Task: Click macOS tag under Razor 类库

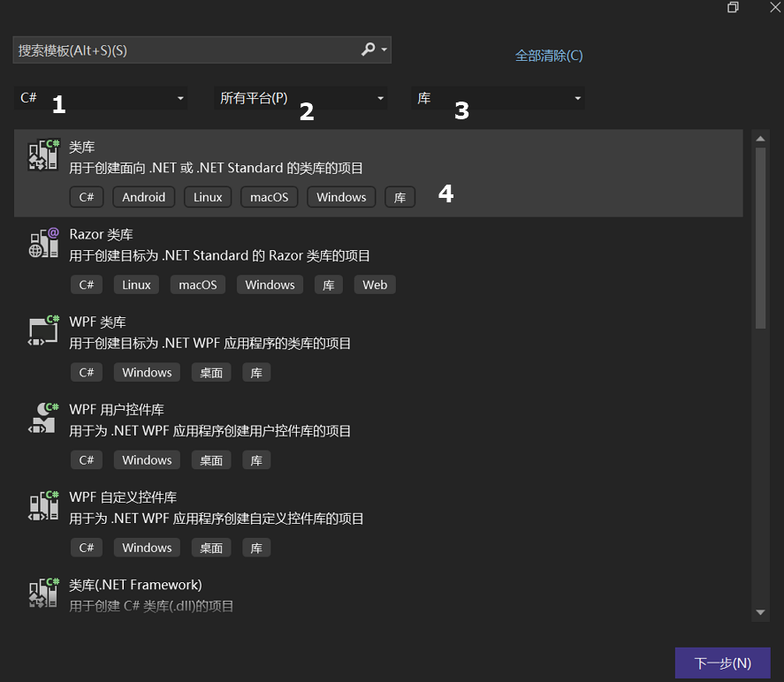Action: 197,284
